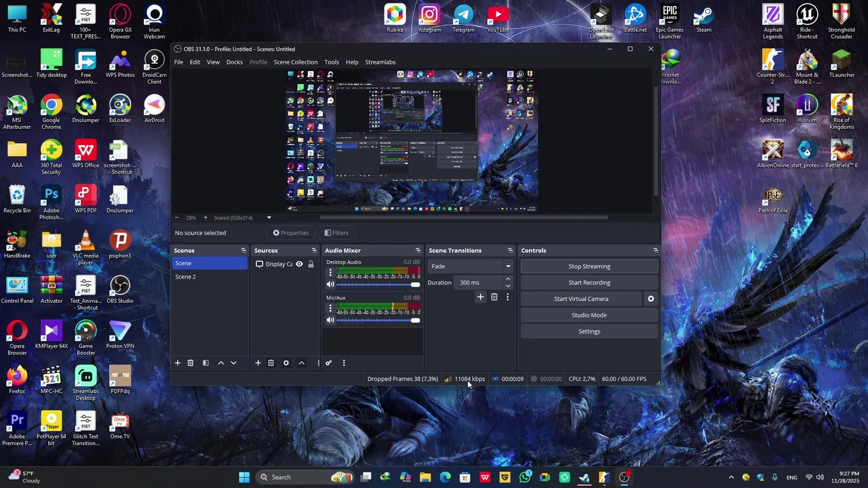Click Start Virtual Camera button
The width and height of the screenshot is (868, 488).
581,299
